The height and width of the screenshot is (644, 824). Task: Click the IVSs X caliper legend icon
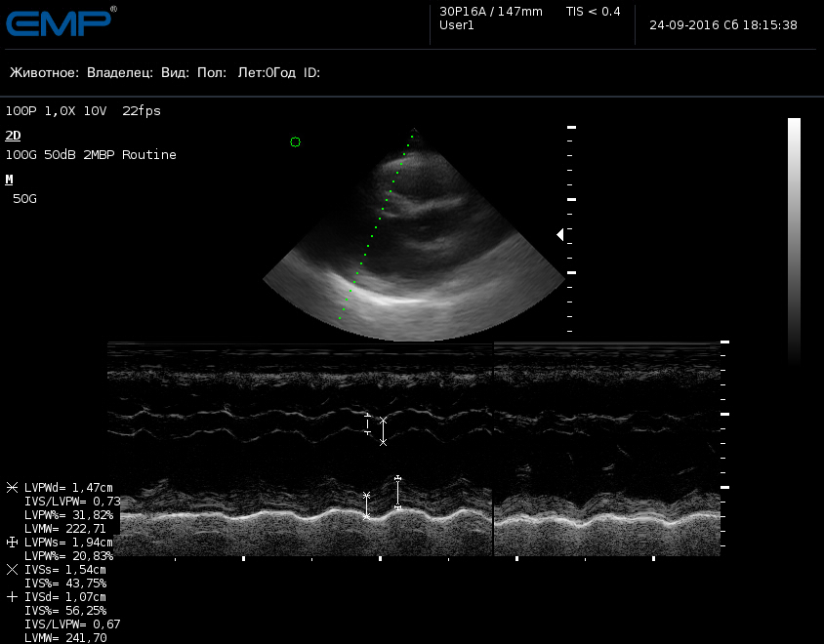12,570
